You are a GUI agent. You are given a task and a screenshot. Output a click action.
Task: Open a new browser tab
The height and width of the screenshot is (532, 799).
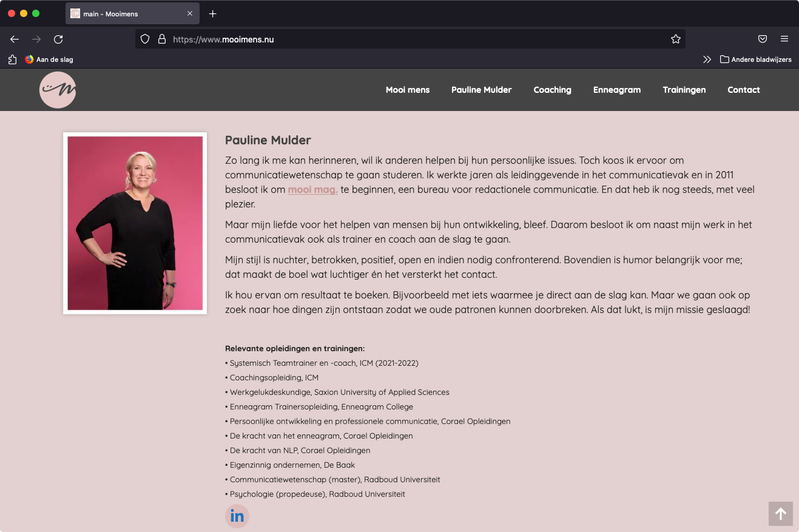(x=212, y=13)
